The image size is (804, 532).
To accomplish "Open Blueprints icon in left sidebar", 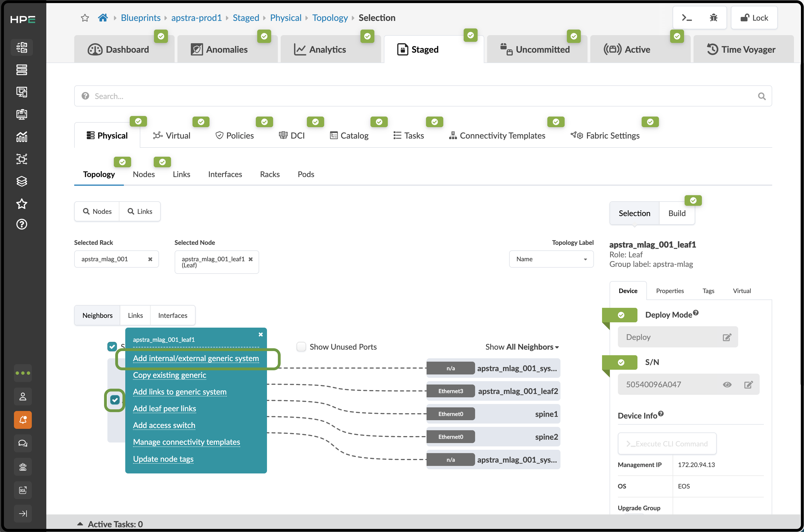I will coord(22,47).
